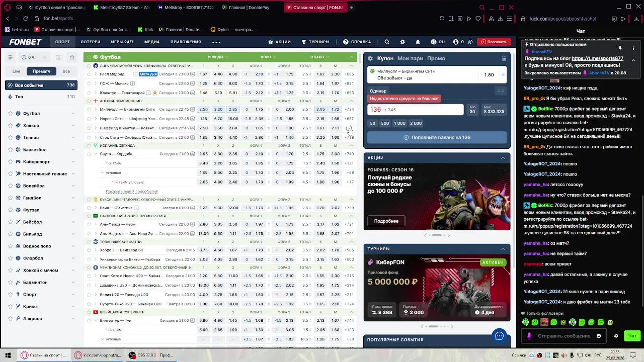Open АКЦИИ gift icon link
This screenshot has height=362, width=644.
tap(280, 42)
